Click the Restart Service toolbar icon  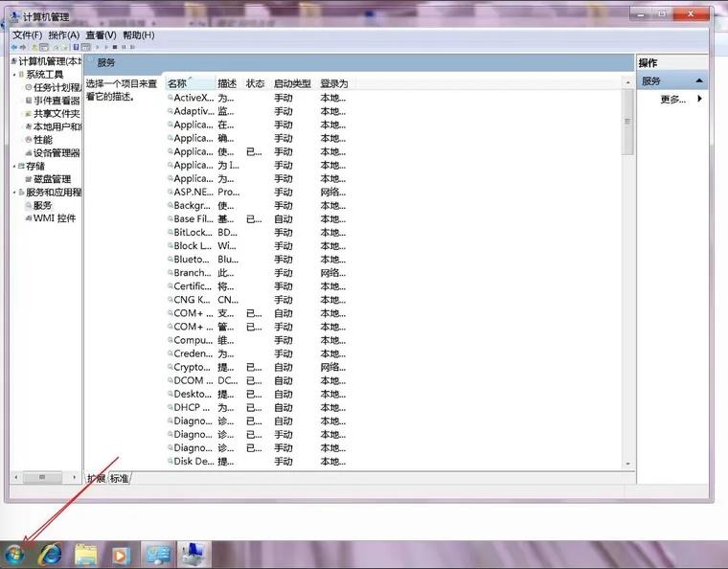point(132,47)
